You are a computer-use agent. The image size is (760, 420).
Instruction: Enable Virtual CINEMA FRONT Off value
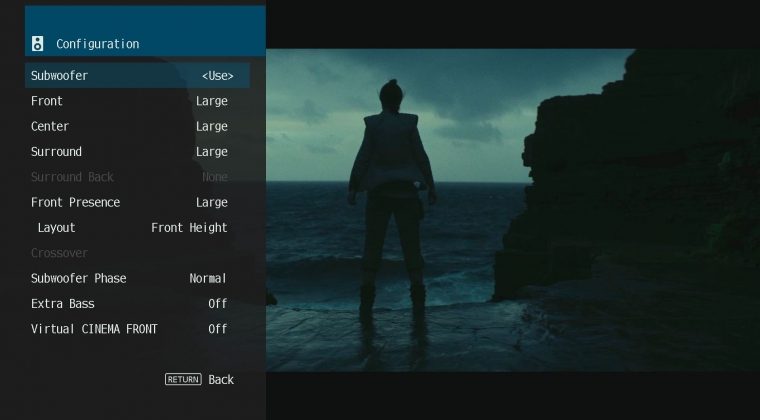tap(217, 329)
